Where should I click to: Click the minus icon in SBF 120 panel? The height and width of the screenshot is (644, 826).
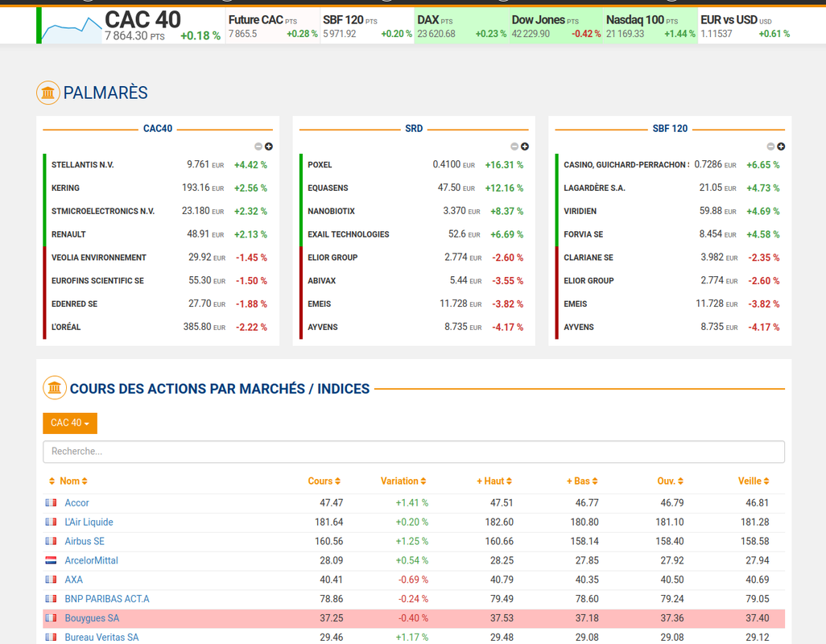pos(770,147)
